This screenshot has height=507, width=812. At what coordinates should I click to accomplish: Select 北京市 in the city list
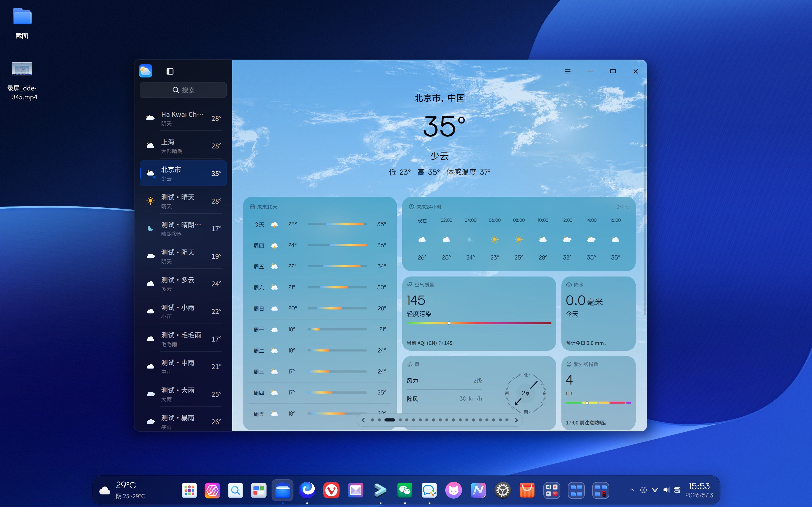pos(183,173)
